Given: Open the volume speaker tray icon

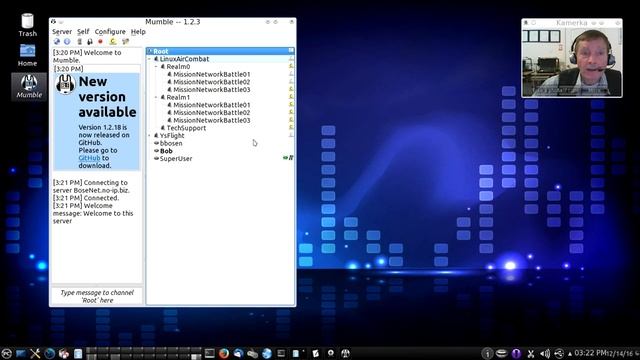Looking at the screenshot, I should pos(545,353).
